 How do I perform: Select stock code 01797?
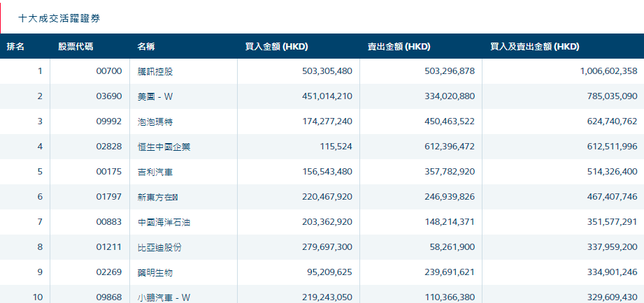(x=109, y=197)
